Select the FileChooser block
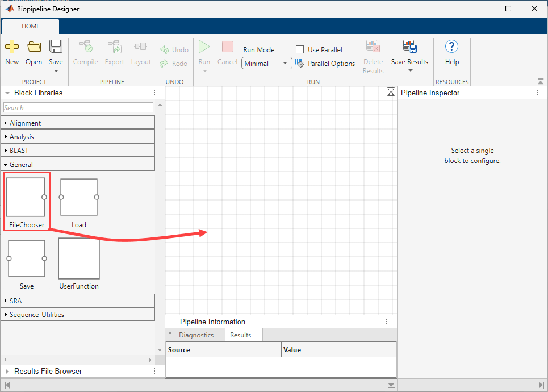 tap(26, 197)
